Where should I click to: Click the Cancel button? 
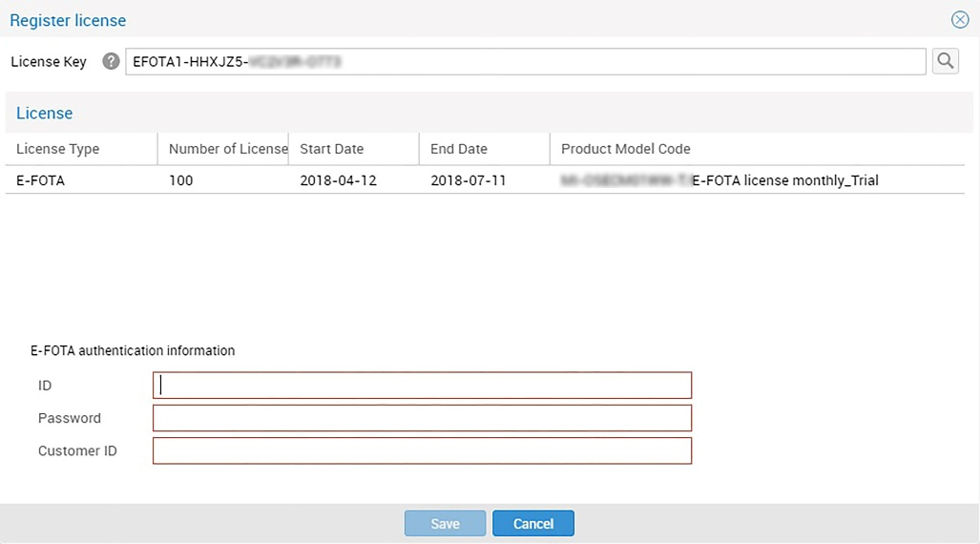click(533, 523)
